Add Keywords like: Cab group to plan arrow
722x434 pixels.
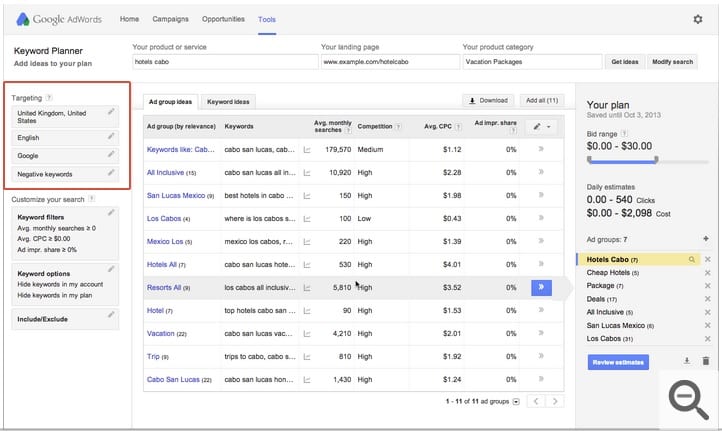[x=541, y=149]
